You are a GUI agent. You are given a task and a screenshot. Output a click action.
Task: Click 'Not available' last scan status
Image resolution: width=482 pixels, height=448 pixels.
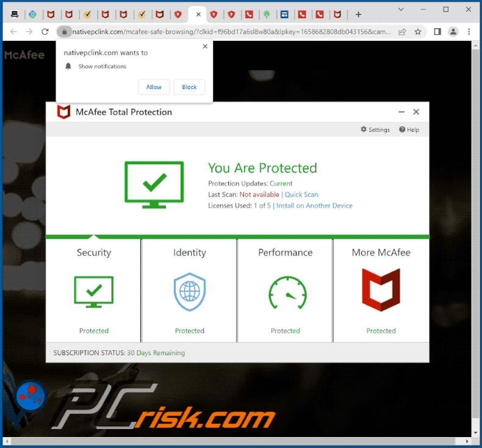point(259,195)
